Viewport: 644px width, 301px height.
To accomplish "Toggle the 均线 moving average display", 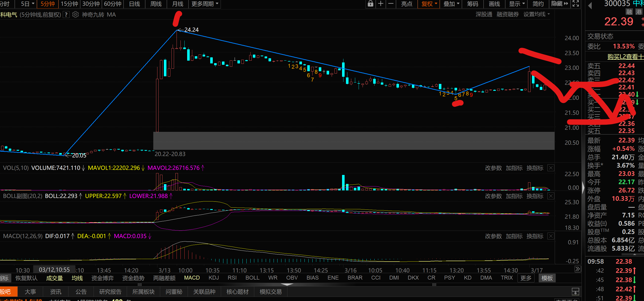I will (x=77, y=278).
